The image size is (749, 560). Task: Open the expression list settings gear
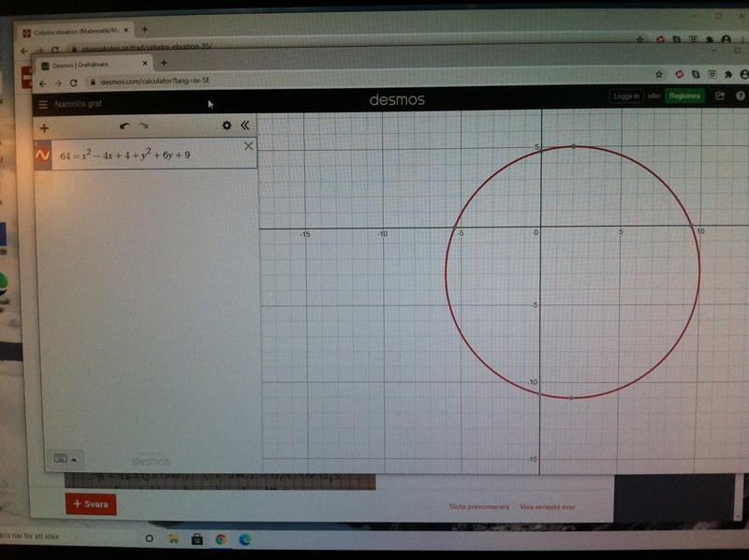(x=227, y=125)
